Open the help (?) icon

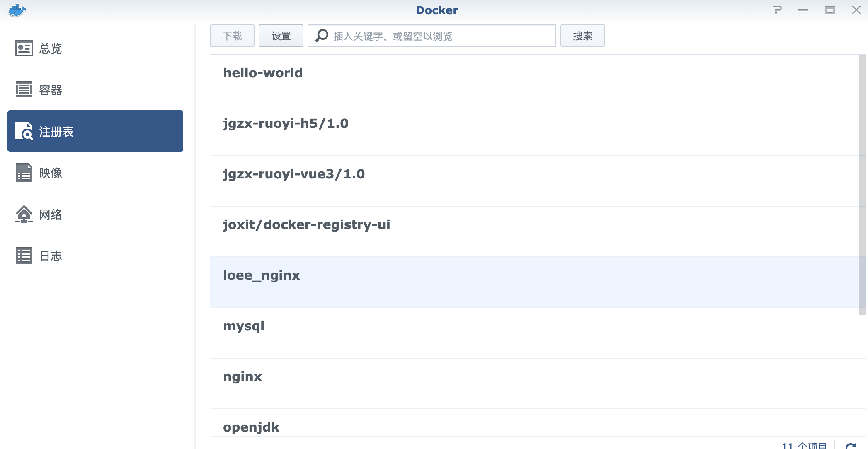[x=778, y=10]
